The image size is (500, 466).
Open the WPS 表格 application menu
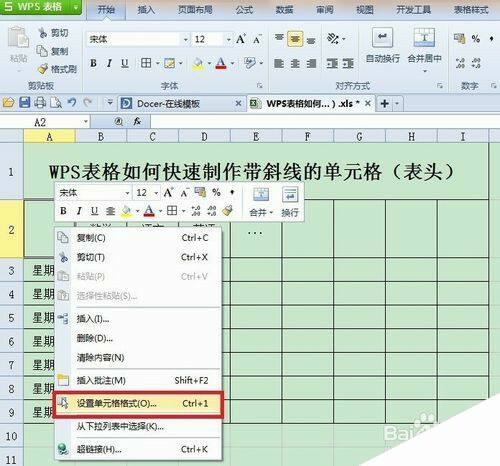[x=40, y=7]
